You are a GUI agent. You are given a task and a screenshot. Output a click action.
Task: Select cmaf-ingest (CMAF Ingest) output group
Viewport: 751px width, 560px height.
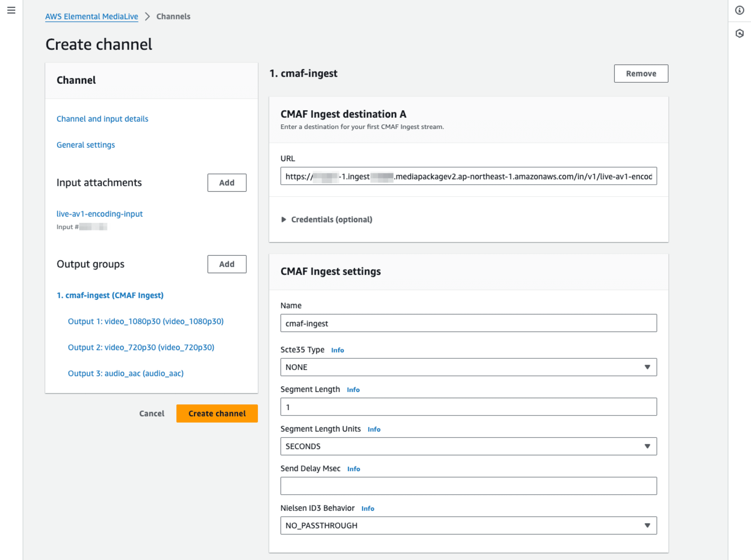pyautogui.click(x=110, y=295)
